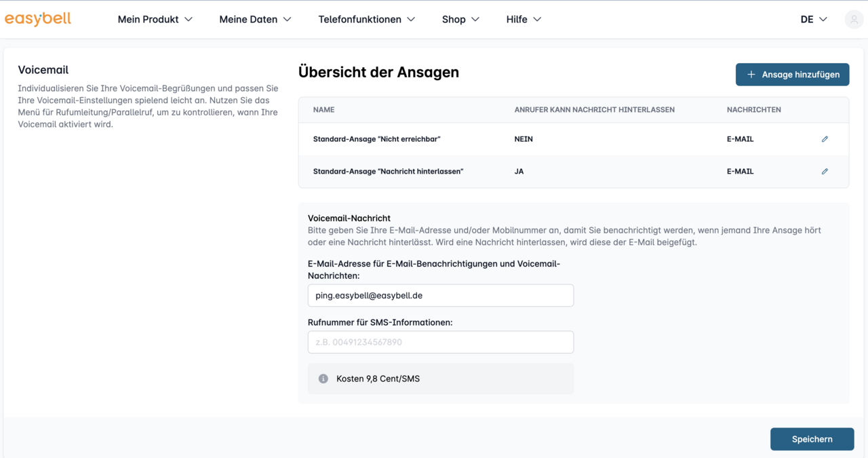Click pencil icon for "Nachricht hinterlassen" announcement
Viewport: 868px width, 458px height.
(825, 172)
